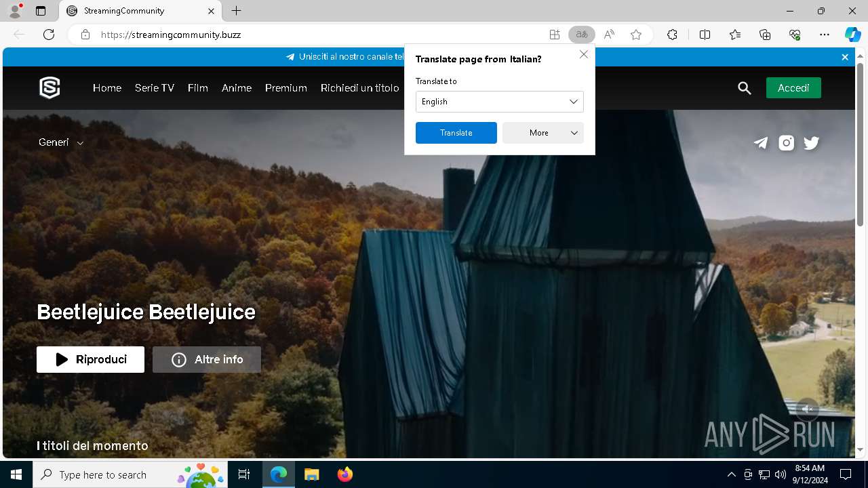Viewport: 868px width, 488px height.
Task: Open Read aloud icon in address bar
Action: pos(609,35)
